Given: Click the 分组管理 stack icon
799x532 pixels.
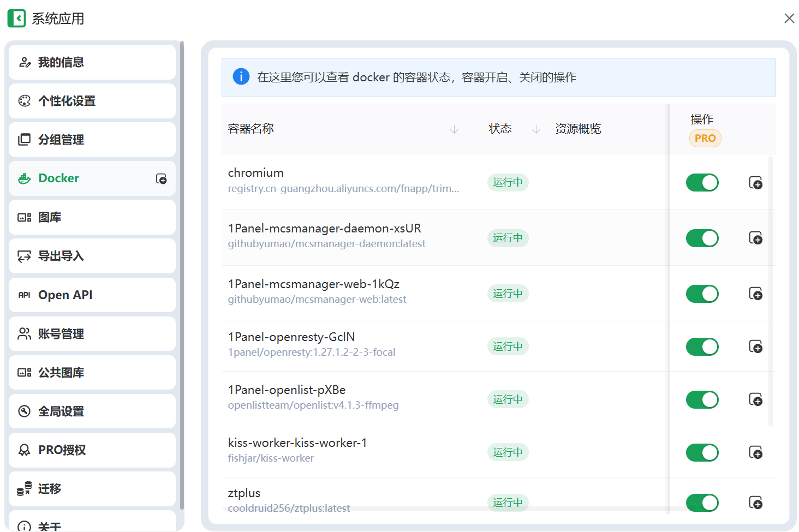Looking at the screenshot, I should pos(25,140).
